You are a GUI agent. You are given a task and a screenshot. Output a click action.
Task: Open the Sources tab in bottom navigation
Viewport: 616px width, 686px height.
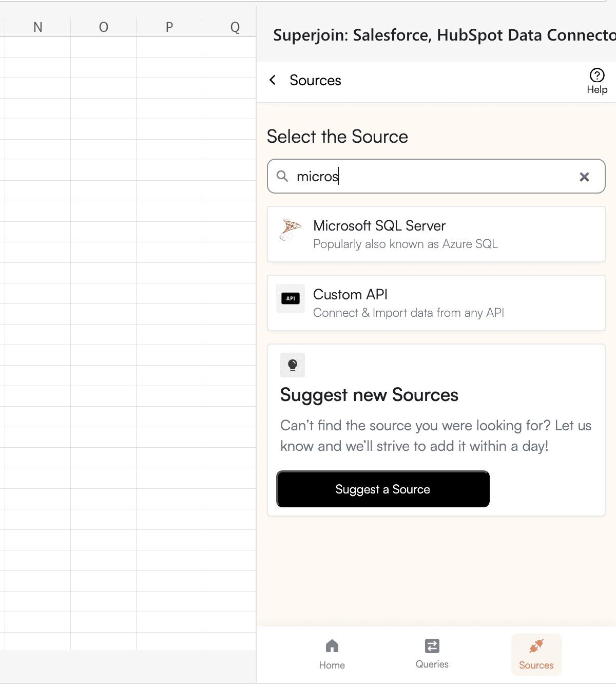click(x=536, y=655)
